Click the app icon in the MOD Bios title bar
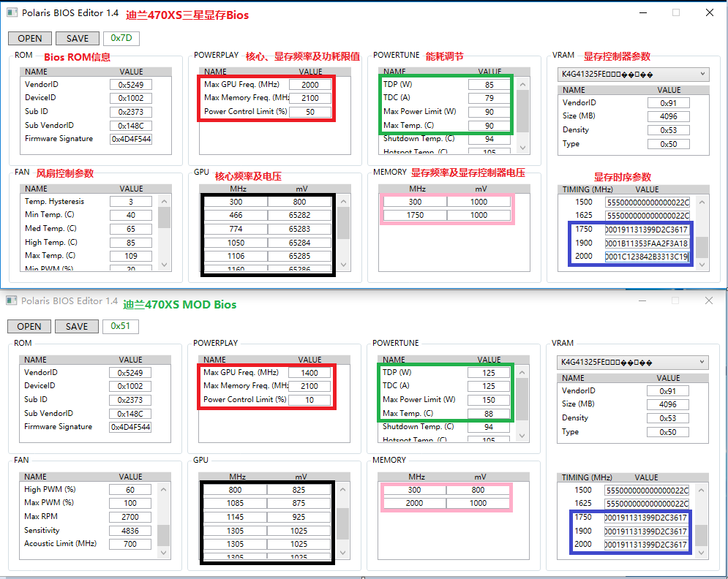The height and width of the screenshot is (579, 728). (x=12, y=301)
